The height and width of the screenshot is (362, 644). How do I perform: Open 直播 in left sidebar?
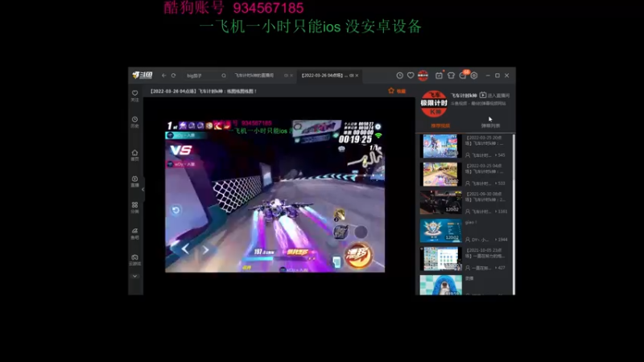(134, 182)
